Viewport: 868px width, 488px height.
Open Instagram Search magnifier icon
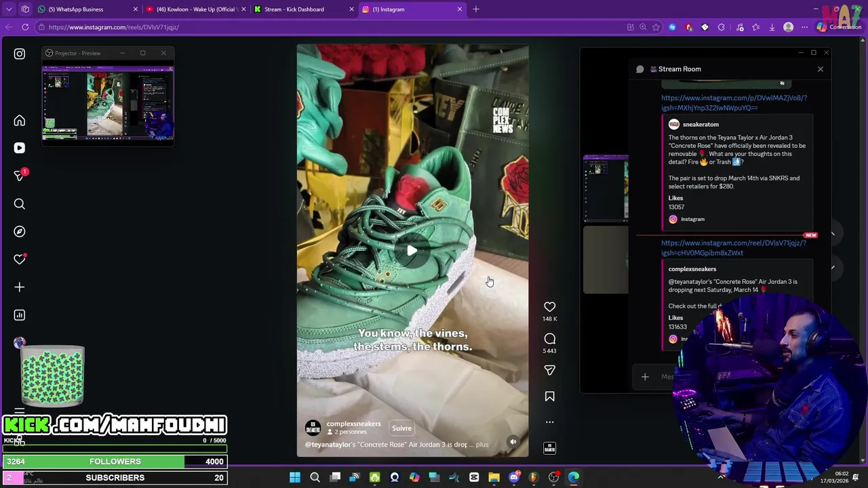pos(20,204)
